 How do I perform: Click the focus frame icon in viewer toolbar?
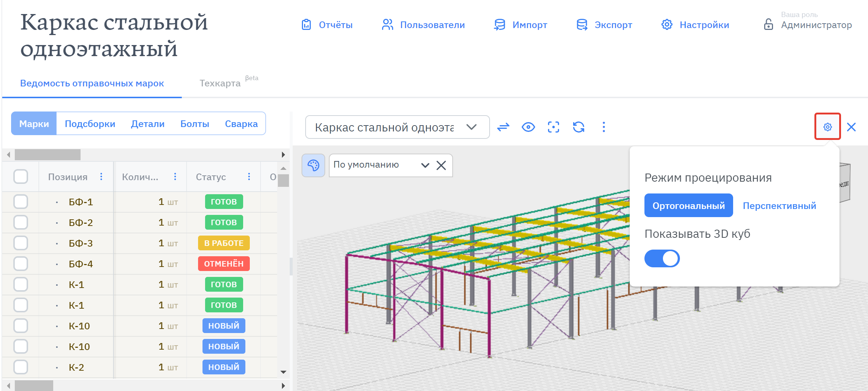(x=554, y=127)
